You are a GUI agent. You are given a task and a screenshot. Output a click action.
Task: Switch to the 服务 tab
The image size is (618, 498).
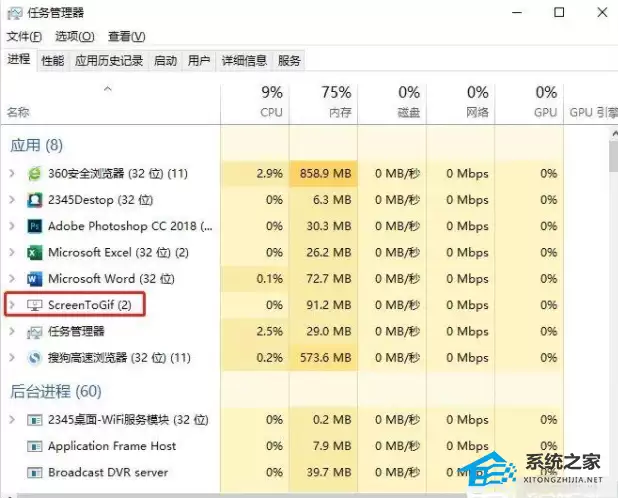click(x=289, y=61)
